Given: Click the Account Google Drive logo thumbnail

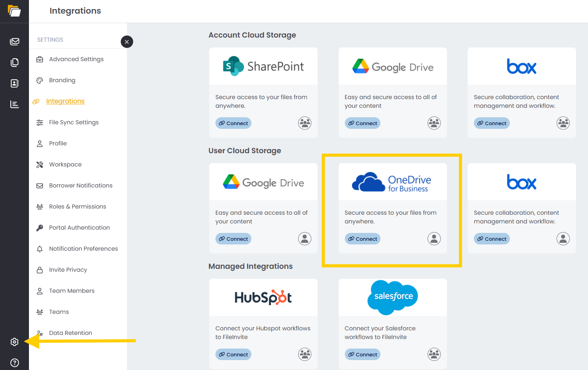Looking at the screenshot, I should pyautogui.click(x=392, y=66).
